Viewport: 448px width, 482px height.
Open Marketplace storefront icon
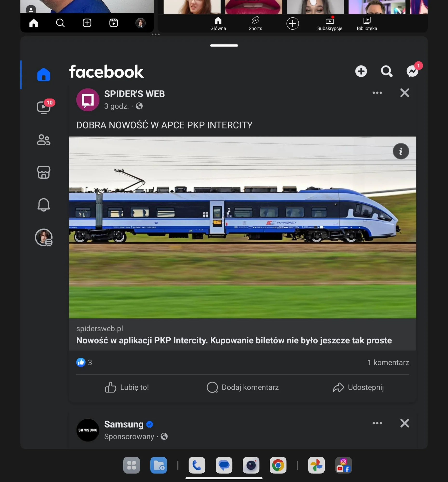tap(44, 172)
